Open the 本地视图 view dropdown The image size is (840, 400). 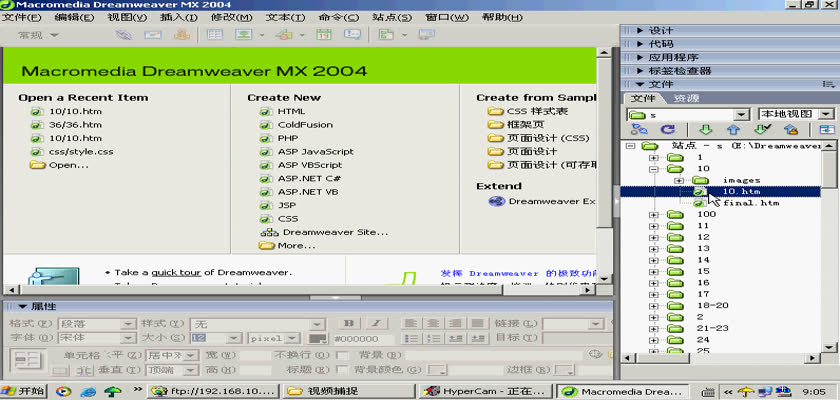827,114
